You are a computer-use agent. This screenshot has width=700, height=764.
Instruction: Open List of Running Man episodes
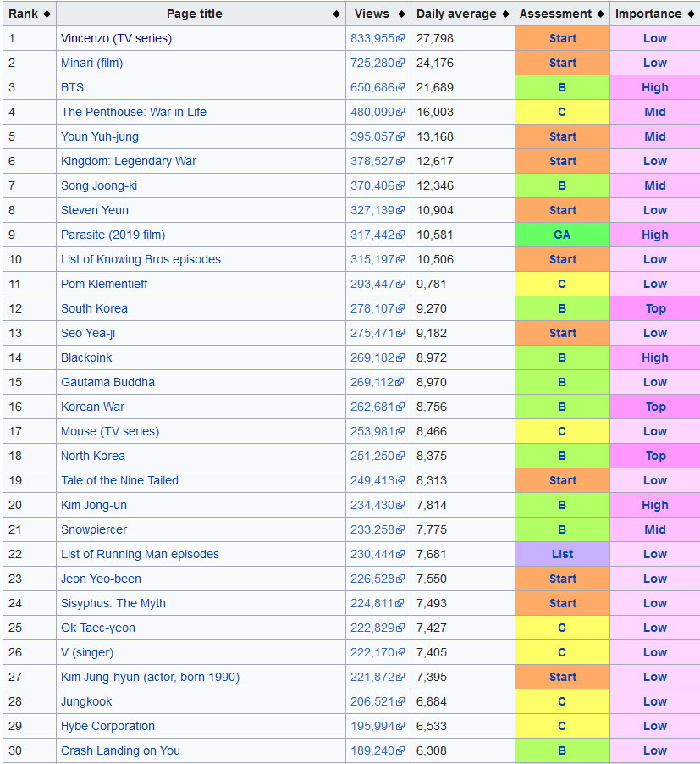[141, 555]
